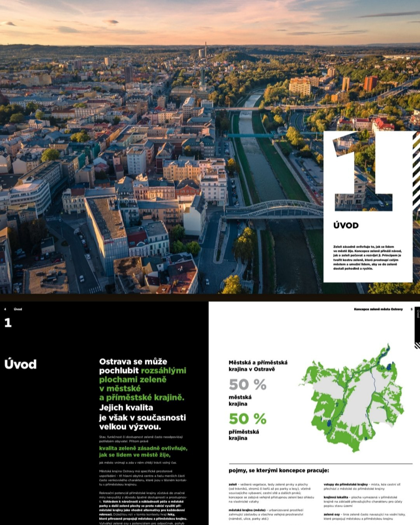Click the 'zeleň' term definition
This screenshot has width=420, height=525.
pyautogui.click(x=271, y=493)
